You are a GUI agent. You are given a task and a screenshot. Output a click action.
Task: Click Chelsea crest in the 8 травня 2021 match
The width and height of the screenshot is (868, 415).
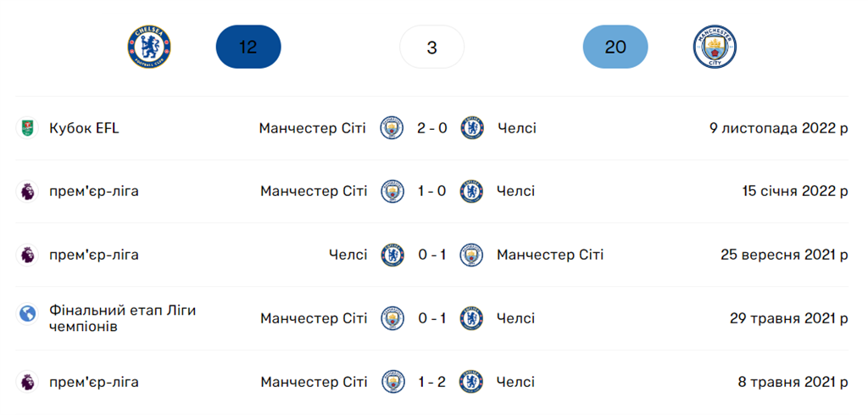471,382
